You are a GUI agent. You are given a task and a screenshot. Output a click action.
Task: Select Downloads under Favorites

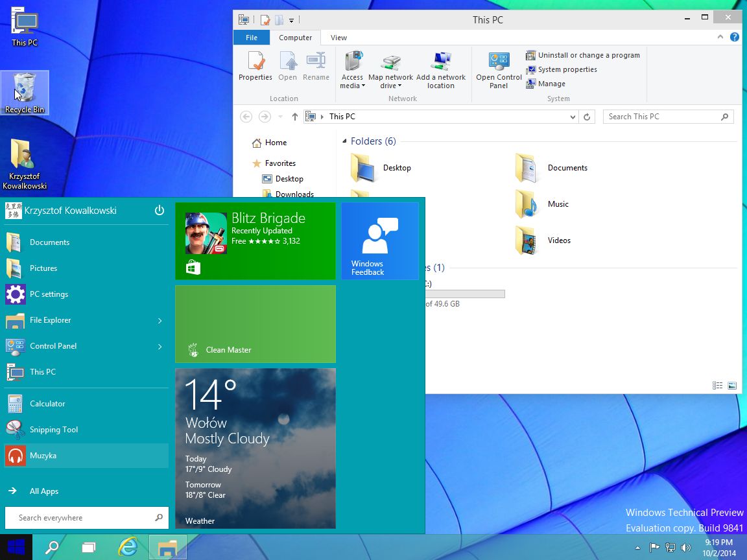(x=288, y=194)
